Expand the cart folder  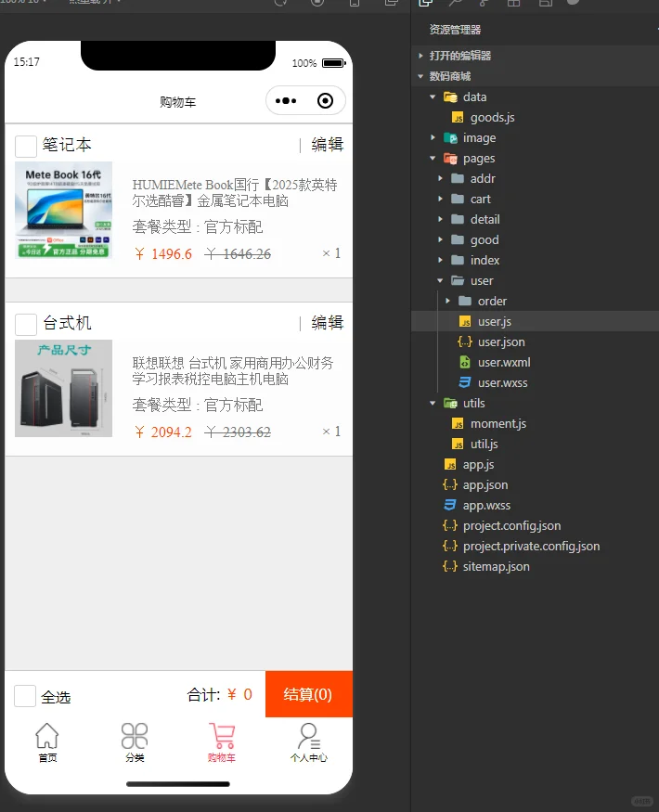(x=440, y=199)
